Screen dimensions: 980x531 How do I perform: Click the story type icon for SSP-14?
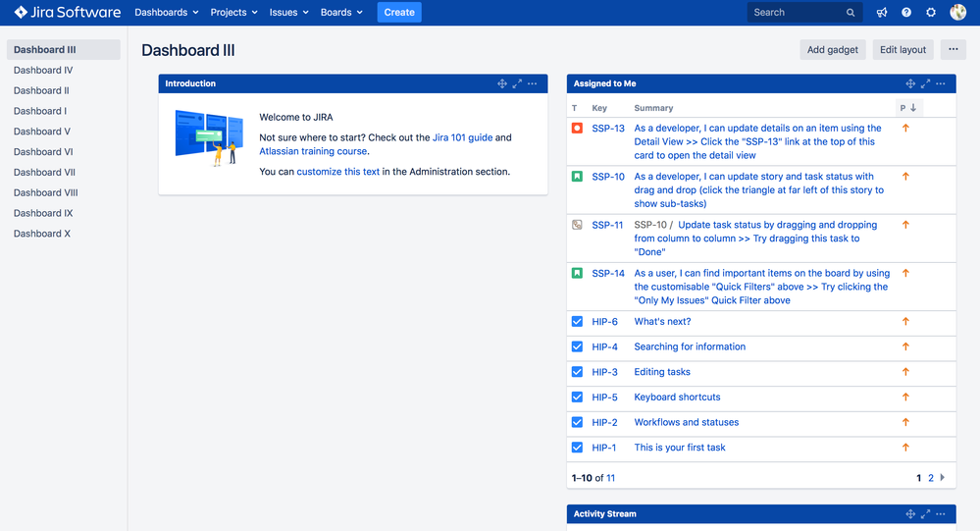point(577,273)
